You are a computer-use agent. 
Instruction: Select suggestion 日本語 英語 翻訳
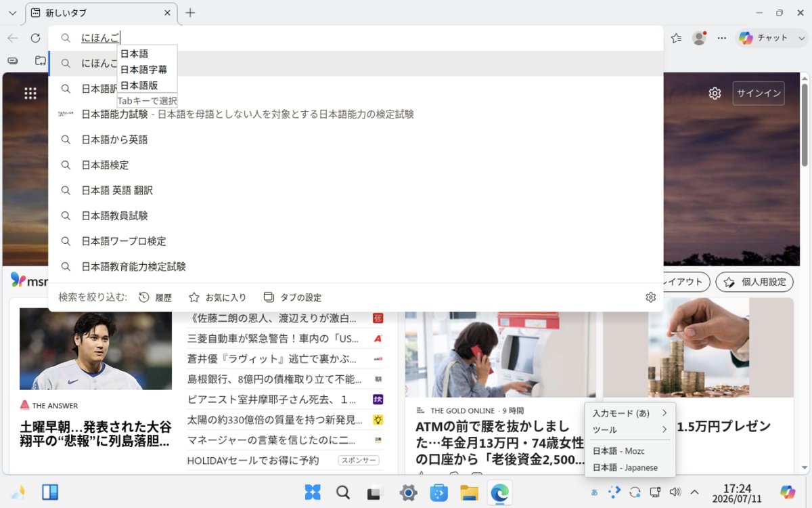point(355,190)
